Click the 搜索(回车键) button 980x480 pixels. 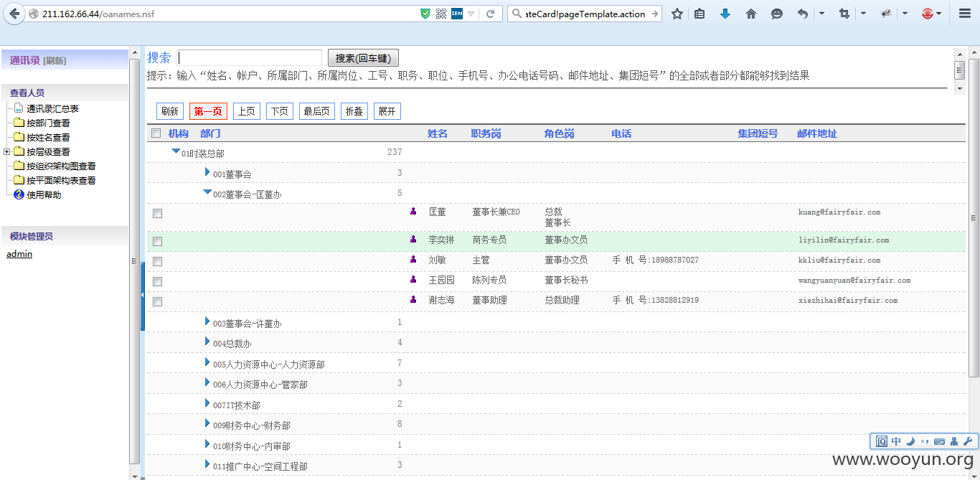click(363, 58)
